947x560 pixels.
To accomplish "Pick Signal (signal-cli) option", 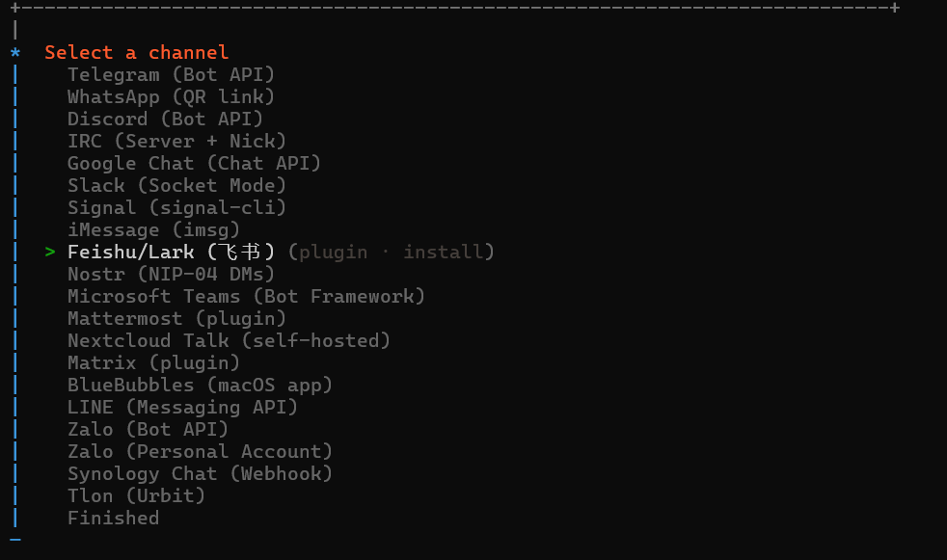I will pyautogui.click(x=176, y=207).
